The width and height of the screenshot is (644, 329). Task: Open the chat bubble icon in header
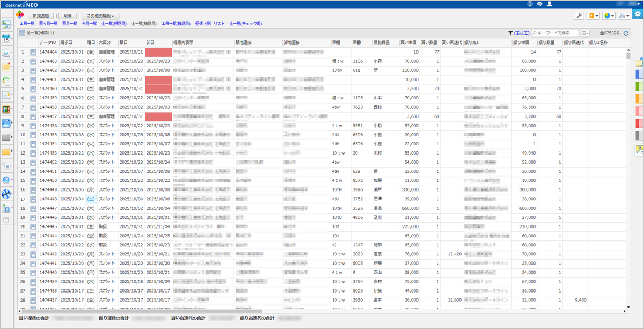click(539, 4)
